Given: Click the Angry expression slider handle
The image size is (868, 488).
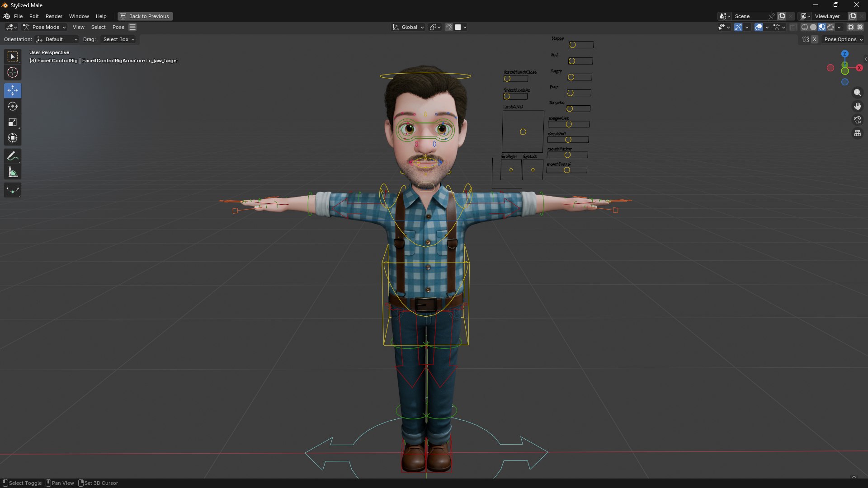Looking at the screenshot, I should pyautogui.click(x=571, y=77).
